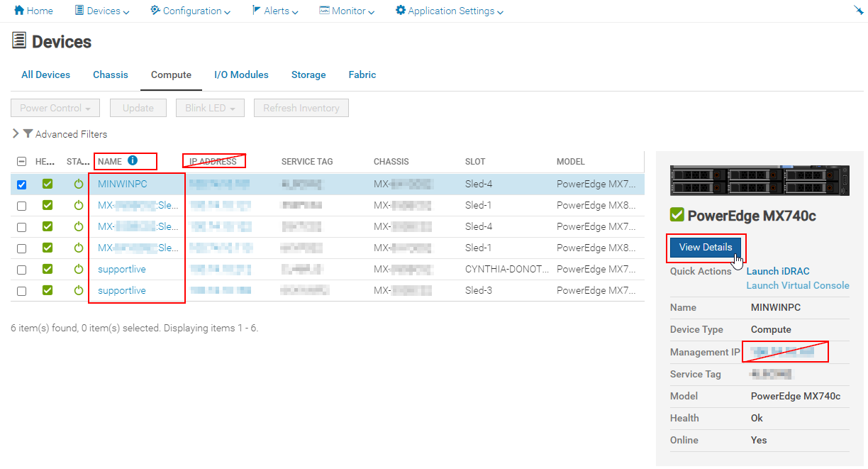Click the Configuration icon in the navigation bar
The image size is (868, 469).
pos(155,11)
